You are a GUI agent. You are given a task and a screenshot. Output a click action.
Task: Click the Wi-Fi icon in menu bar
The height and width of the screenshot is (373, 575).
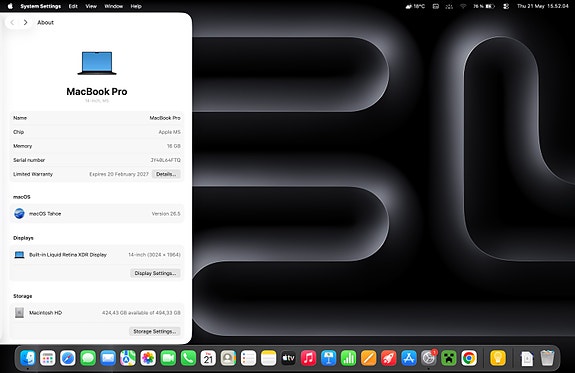463,6
